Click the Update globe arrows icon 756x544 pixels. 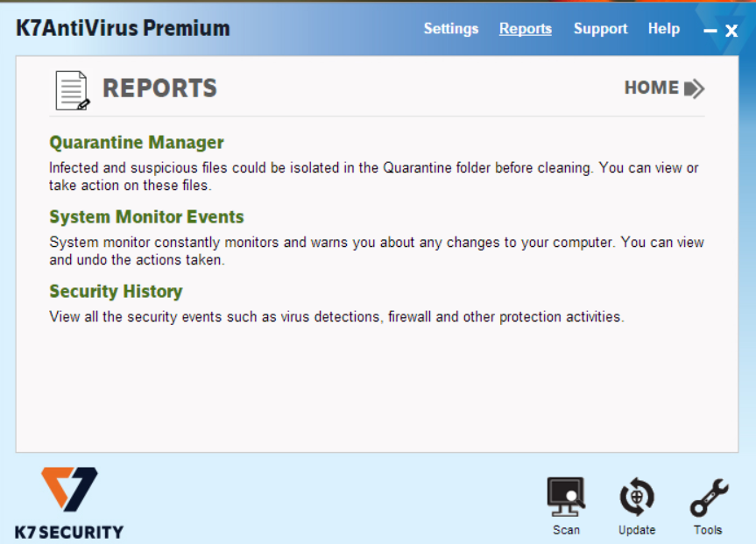pyautogui.click(x=637, y=498)
